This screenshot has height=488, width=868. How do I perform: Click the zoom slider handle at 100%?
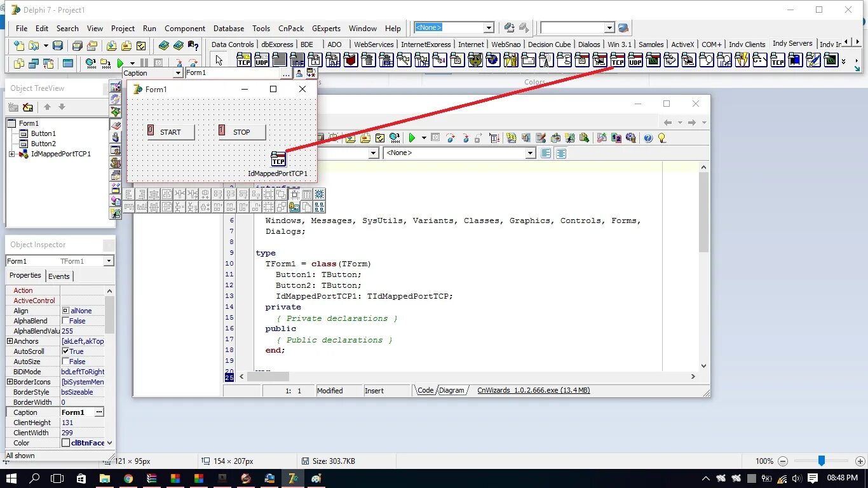point(822,461)
